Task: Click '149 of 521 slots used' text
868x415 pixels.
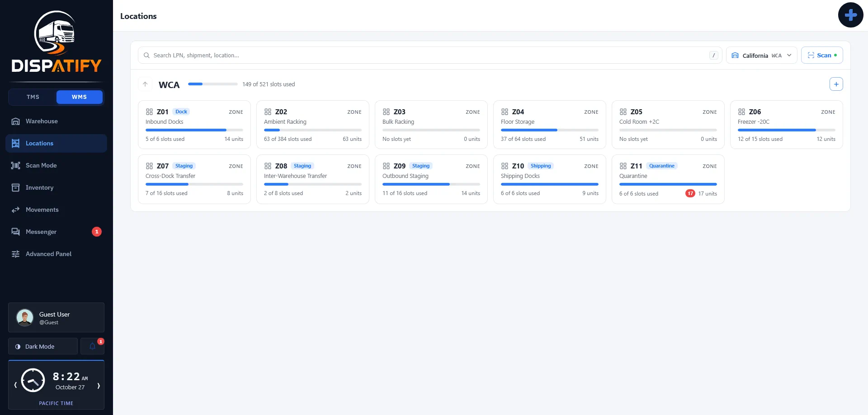Action: [269, 84]
